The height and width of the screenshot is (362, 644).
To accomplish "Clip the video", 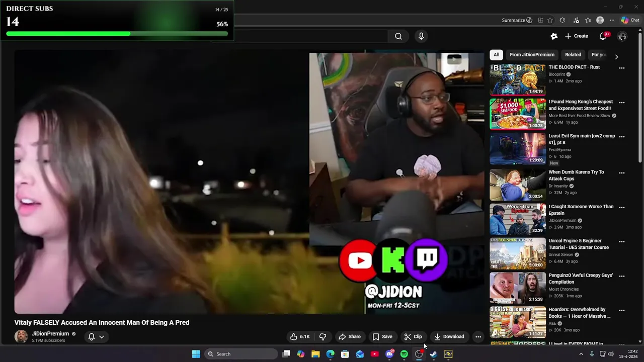I will pos(414,337).
